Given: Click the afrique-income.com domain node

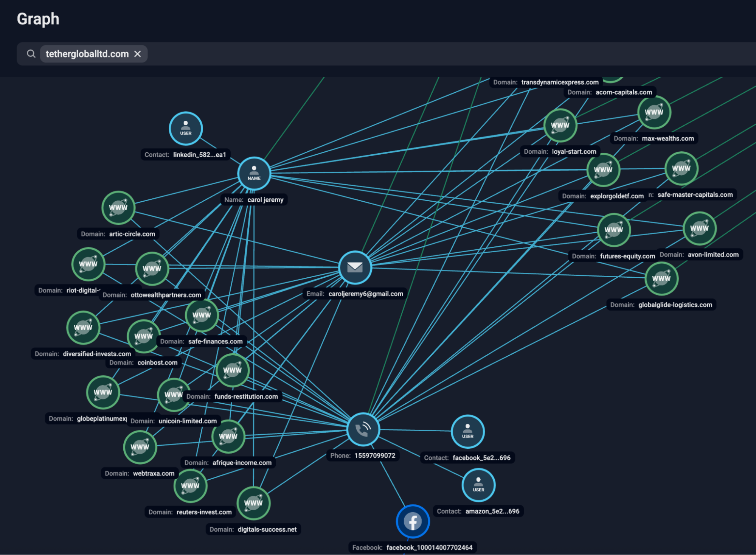Looking at the screenshot, I should click(228, 437).
